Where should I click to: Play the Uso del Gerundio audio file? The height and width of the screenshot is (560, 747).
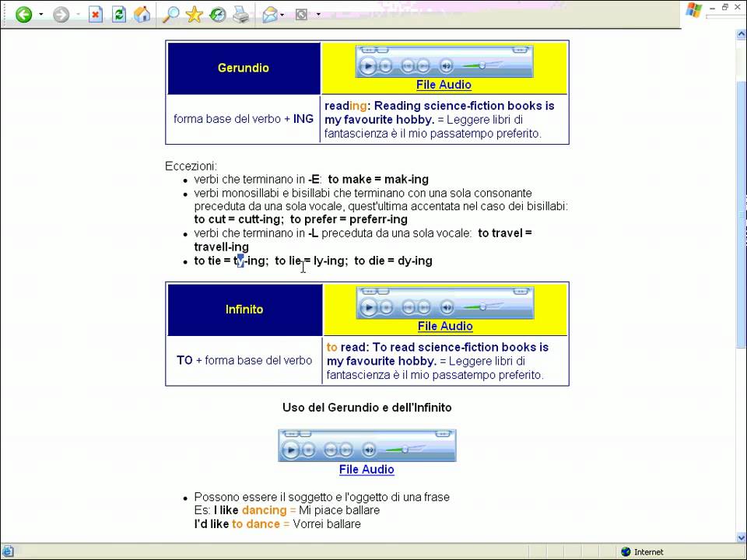[x=290, y=450]
